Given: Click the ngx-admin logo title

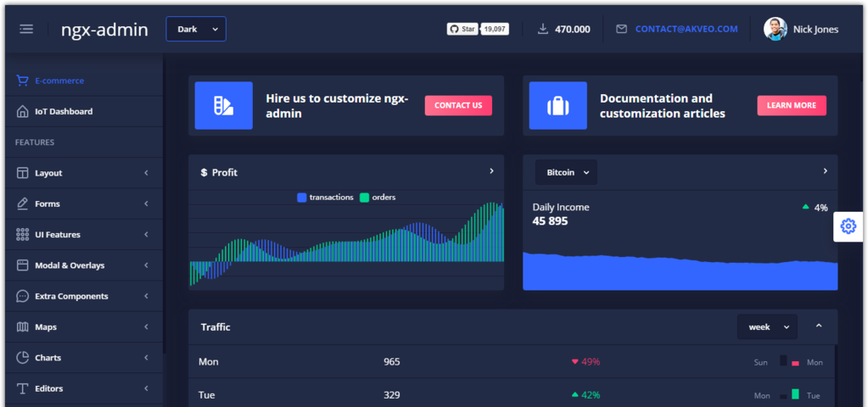Looking at the screenshot, I should click(104, 30).
